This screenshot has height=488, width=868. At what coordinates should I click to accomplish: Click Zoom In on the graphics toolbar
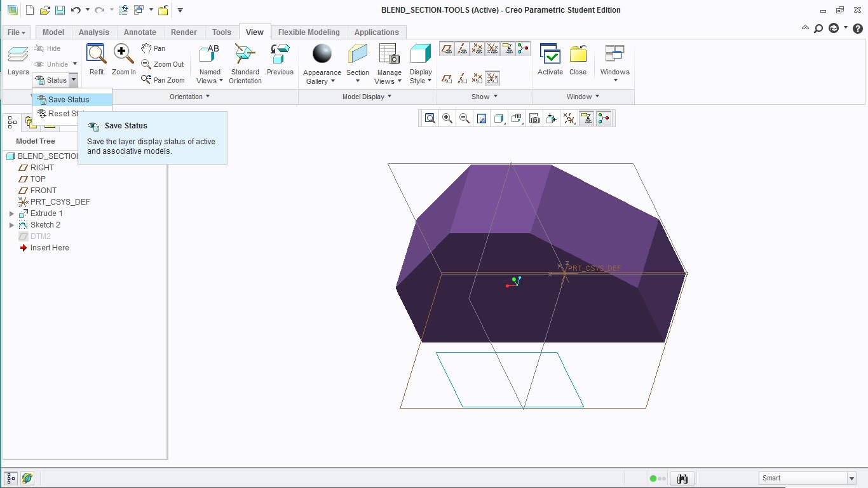tap(447, 118)
